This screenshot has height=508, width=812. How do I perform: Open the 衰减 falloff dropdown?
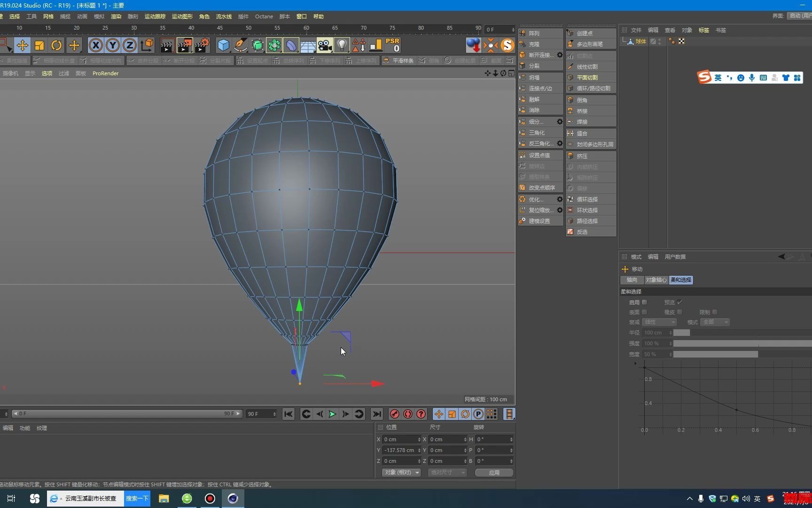click(x=659, y=322)
